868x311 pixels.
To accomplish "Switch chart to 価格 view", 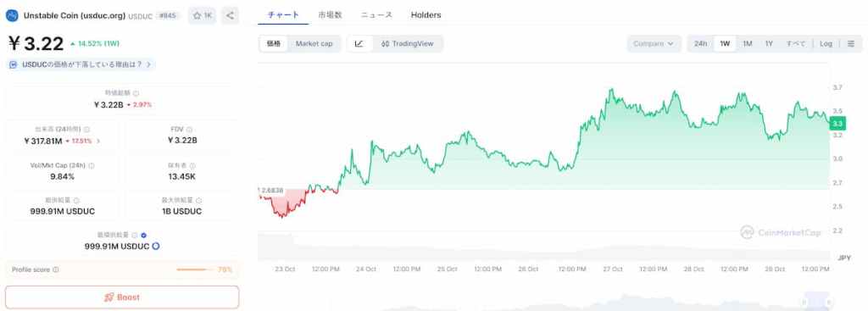I will click(274, 44).
